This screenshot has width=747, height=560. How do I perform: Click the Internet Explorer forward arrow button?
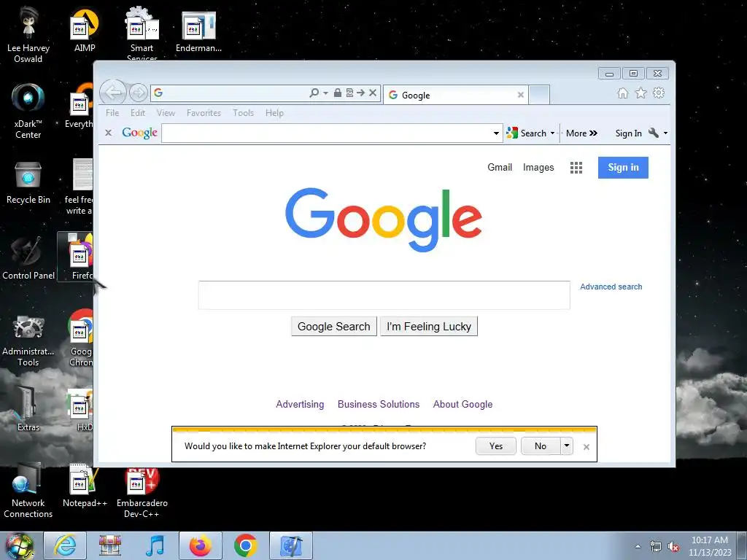tap(138, 93)
